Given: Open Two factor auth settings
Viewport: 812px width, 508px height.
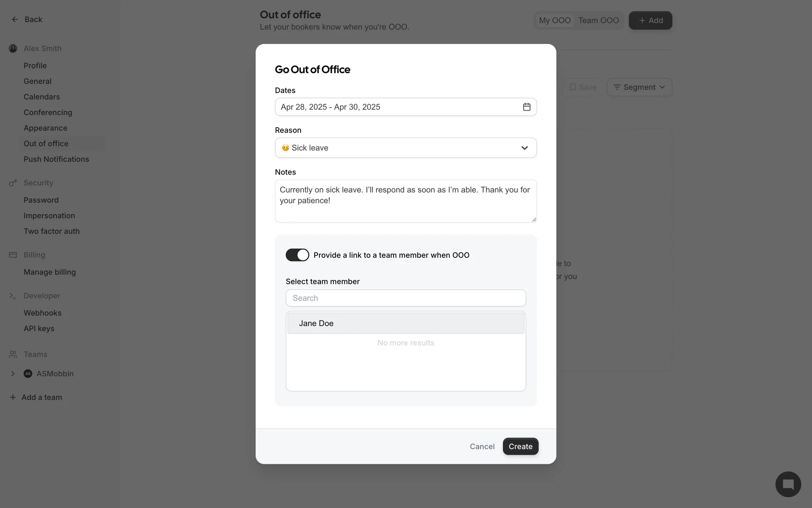Looking at the screenshot, I should (52, 232).
